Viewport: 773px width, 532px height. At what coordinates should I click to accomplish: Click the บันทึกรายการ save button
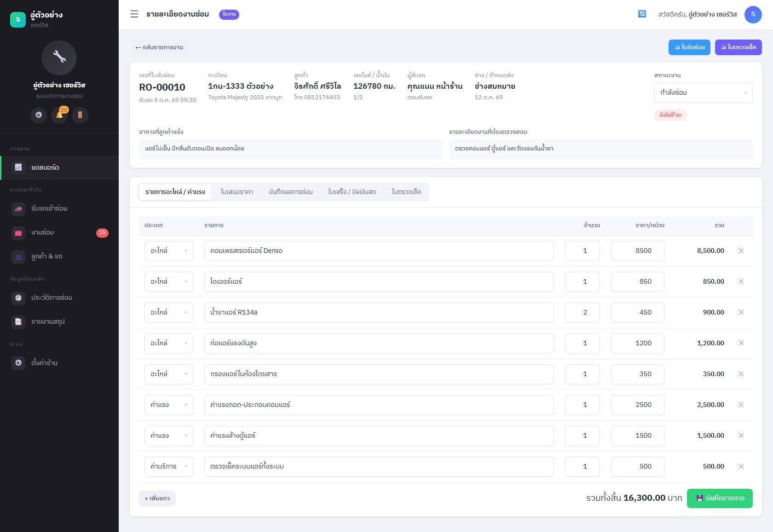(x=720, y=498)
